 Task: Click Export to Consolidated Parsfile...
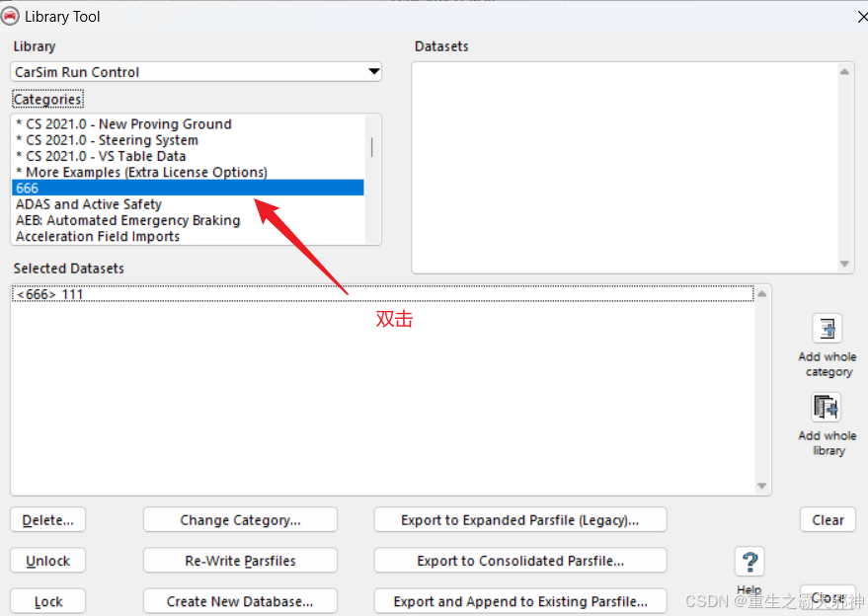520,561
